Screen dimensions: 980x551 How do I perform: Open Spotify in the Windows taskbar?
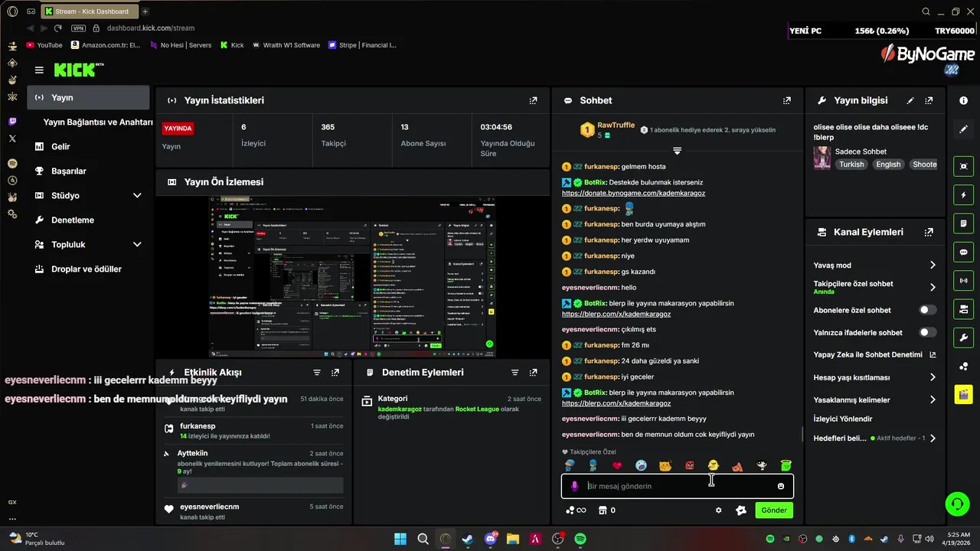(580, 539)
